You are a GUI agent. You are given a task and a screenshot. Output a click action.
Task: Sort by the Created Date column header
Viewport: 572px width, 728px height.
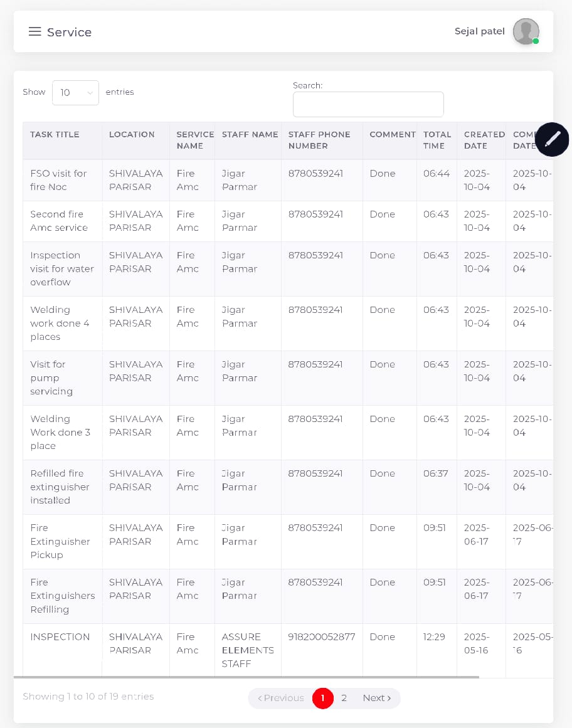[484, 140]
